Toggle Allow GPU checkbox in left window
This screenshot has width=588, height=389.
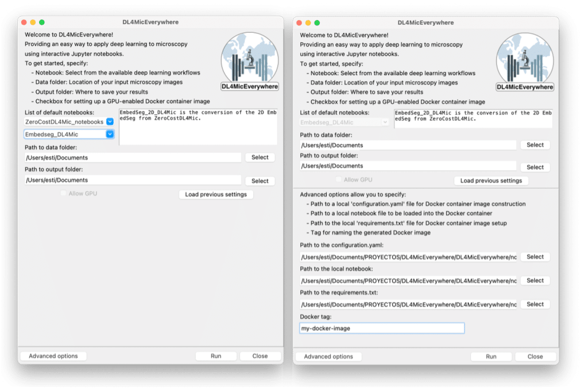(64, 194)
